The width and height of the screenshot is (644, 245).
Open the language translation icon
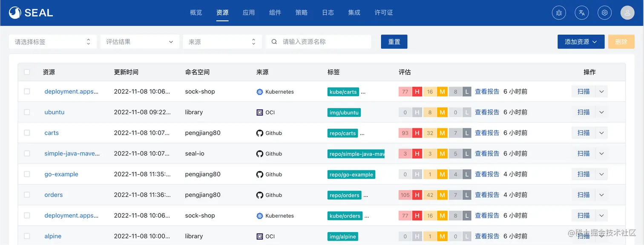coord(582,13)
